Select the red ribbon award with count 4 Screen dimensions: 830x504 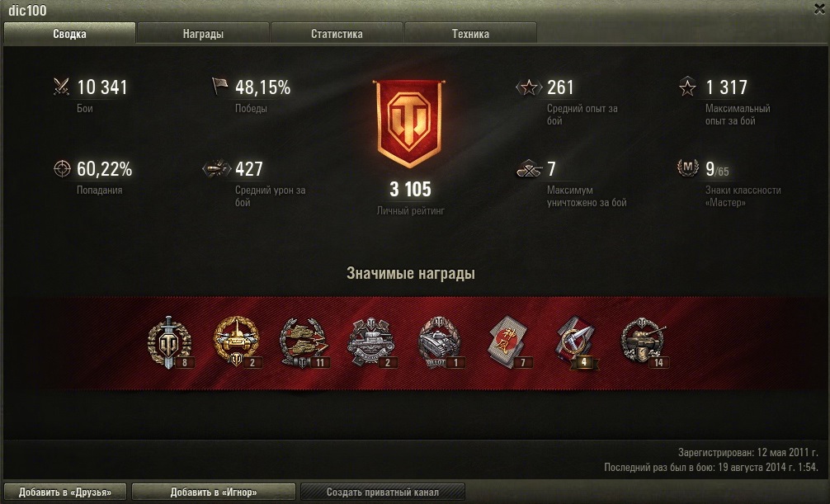[576, 342]
